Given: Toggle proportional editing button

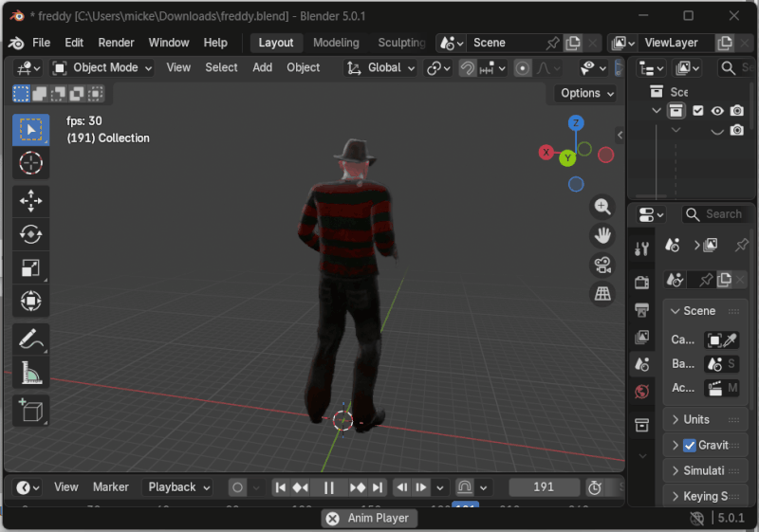Looking at the screenshot, I should 522,68.
